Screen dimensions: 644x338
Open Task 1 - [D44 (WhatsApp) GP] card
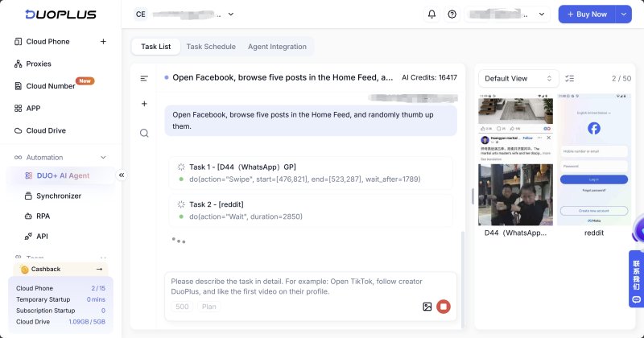311,173
